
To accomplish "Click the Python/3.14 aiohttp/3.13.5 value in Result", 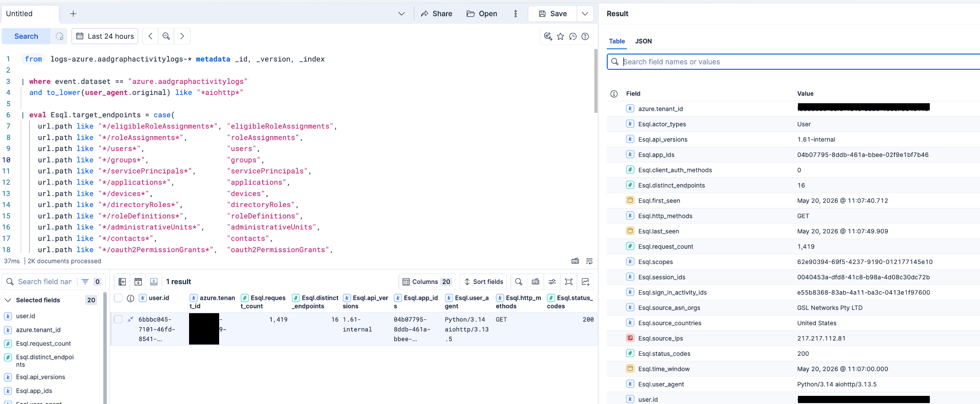I will point(837,384).
